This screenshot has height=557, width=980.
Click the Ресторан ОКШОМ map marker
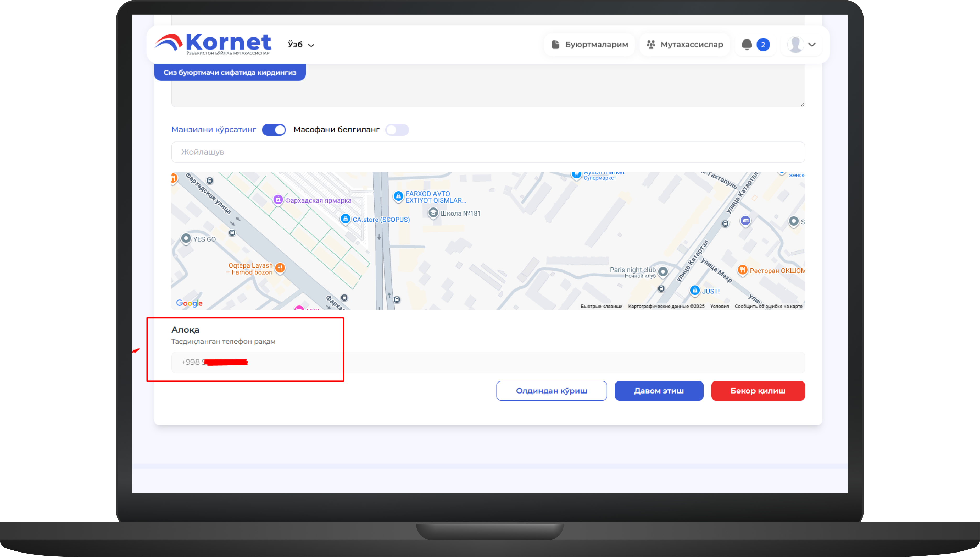pyautogui.click(x=742, y=270)
